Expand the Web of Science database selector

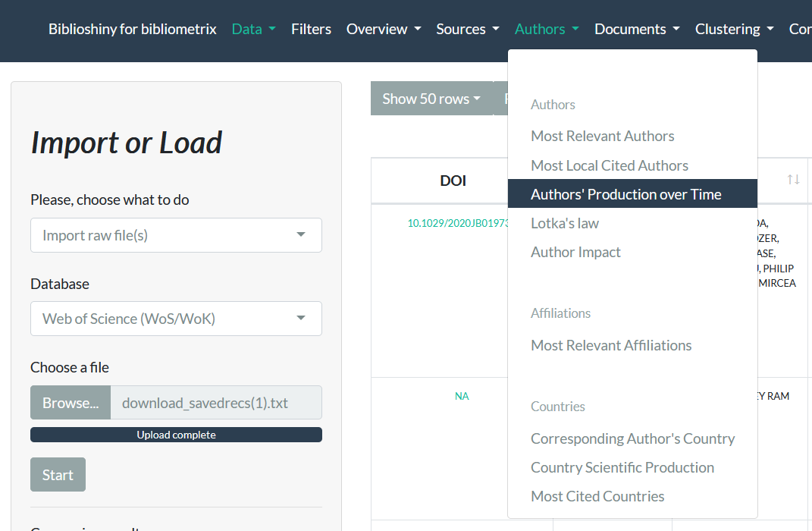coord(176,319)
